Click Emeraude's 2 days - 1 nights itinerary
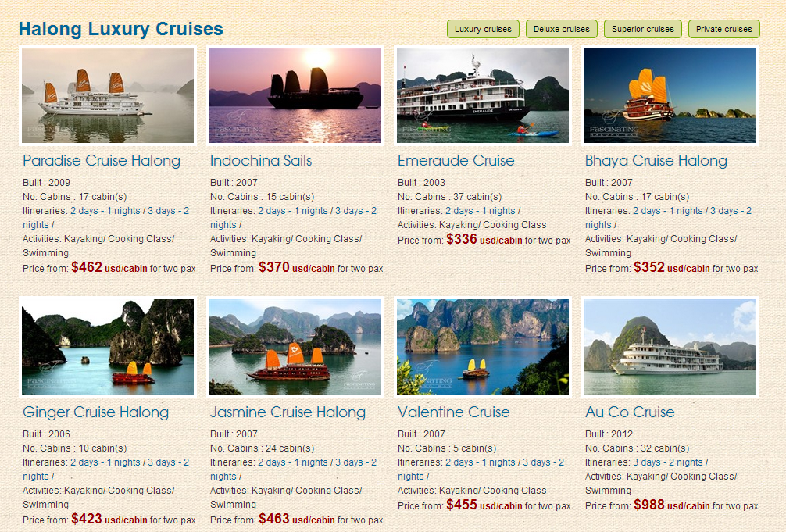Image resolution: width=786 pixels, height=532 pixels. coord(481,211)
